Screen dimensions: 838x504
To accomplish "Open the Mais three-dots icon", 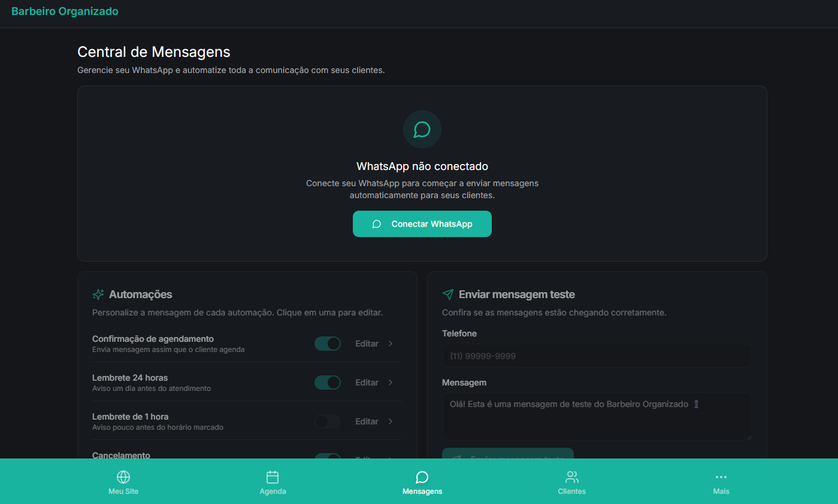I will 721,477.
